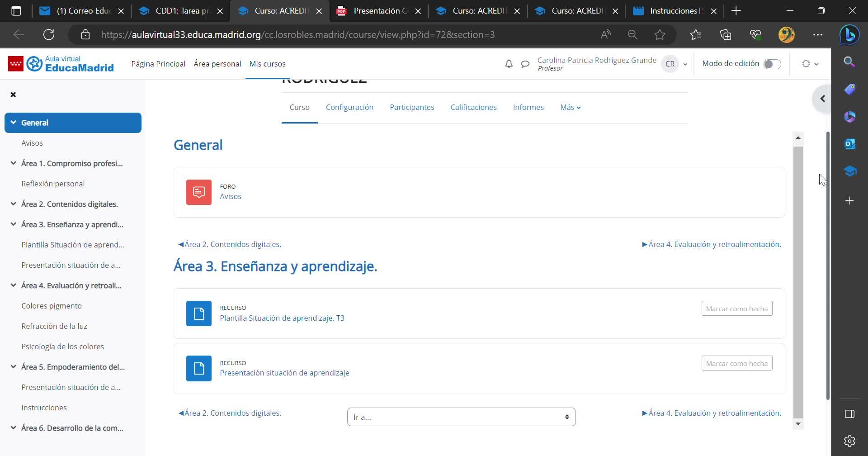Image resolution: width=868 pixels, height=456 pixels.
Task: Collapse Área 4 section in course index
Action: coord(13,285)
